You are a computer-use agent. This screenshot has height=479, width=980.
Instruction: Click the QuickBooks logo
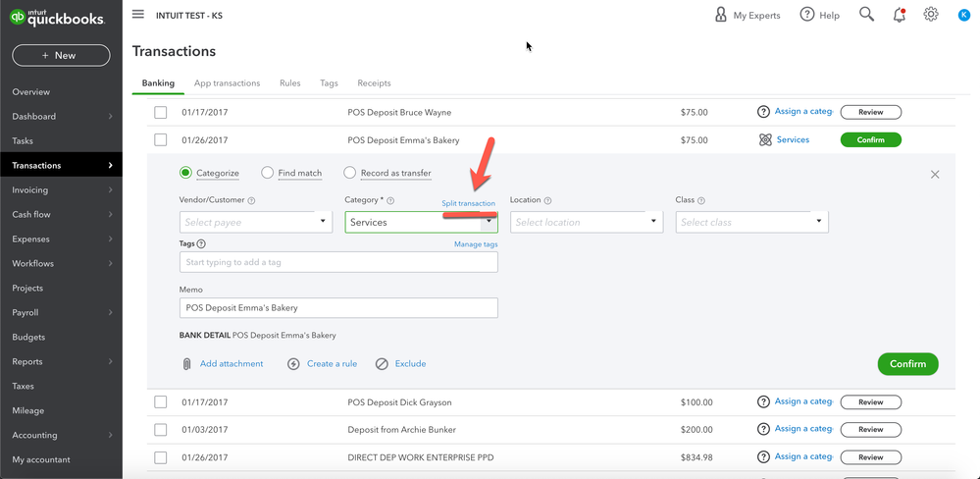[x=56, y=18]
